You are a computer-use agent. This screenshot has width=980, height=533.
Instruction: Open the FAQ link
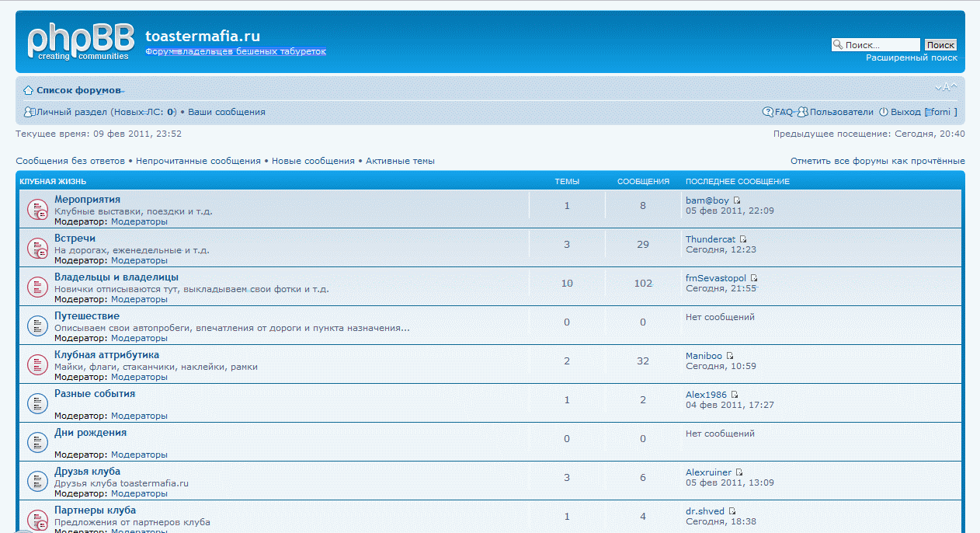pyautogui.click(x=784, y=112)
